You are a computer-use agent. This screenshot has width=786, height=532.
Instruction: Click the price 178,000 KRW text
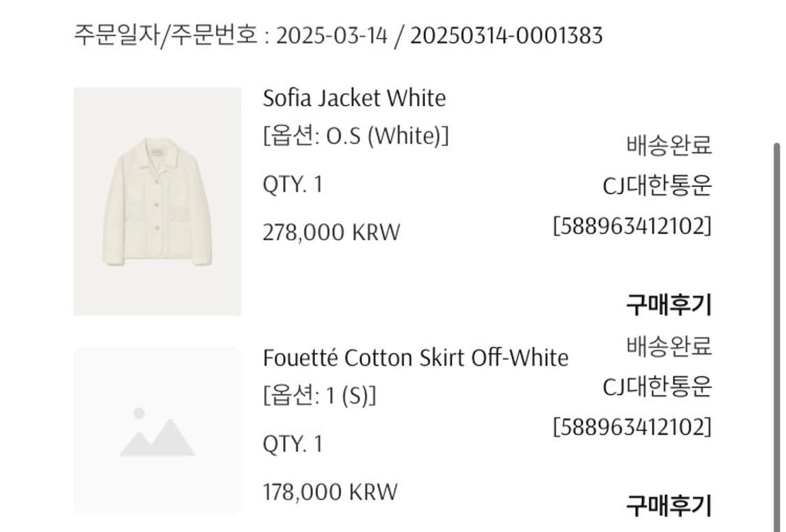328,490
